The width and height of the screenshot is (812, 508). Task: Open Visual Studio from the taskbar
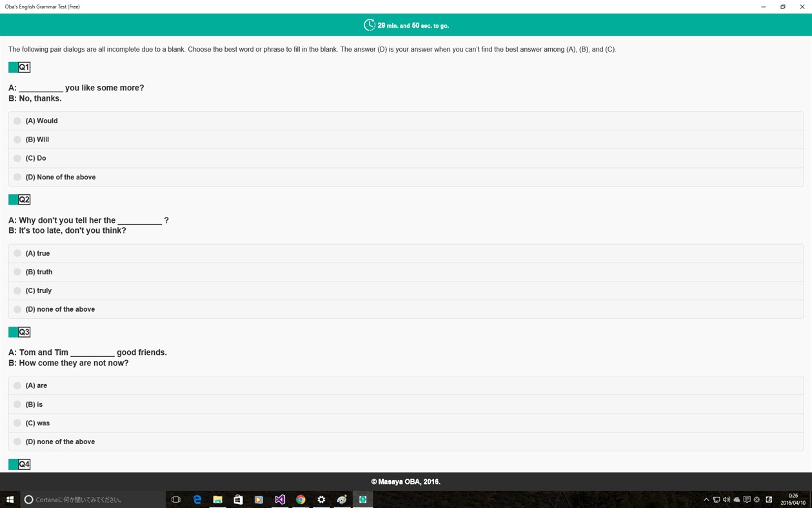(x=279, y=499)
